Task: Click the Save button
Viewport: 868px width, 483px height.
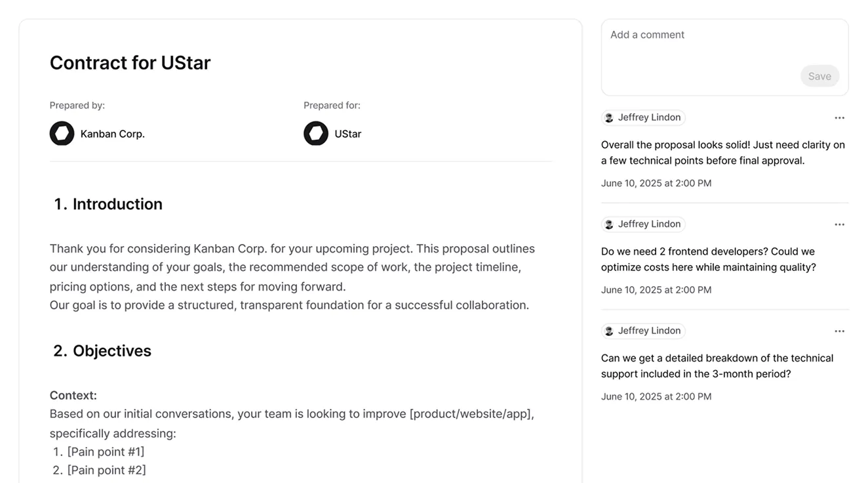Action: coord(820,75)
